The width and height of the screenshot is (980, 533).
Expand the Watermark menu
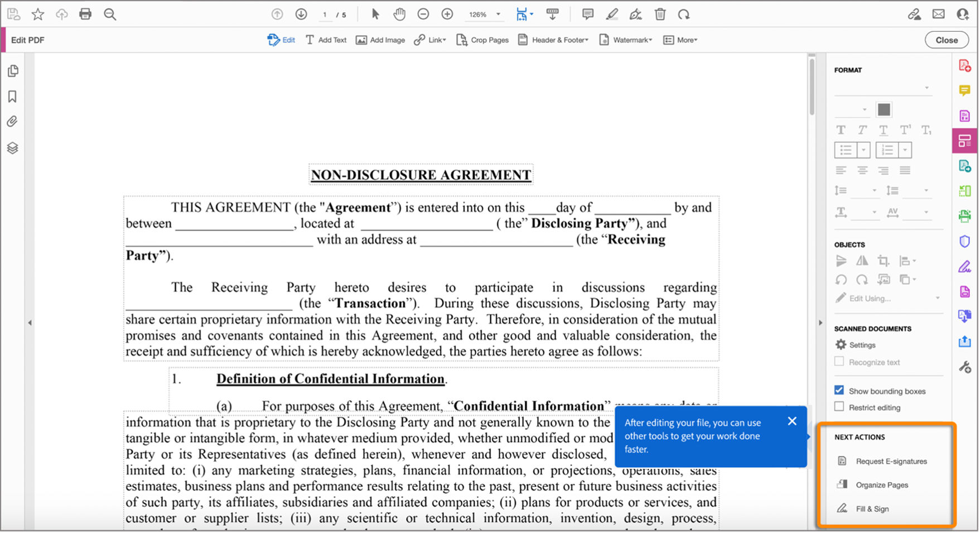click(x=625, y=40)
